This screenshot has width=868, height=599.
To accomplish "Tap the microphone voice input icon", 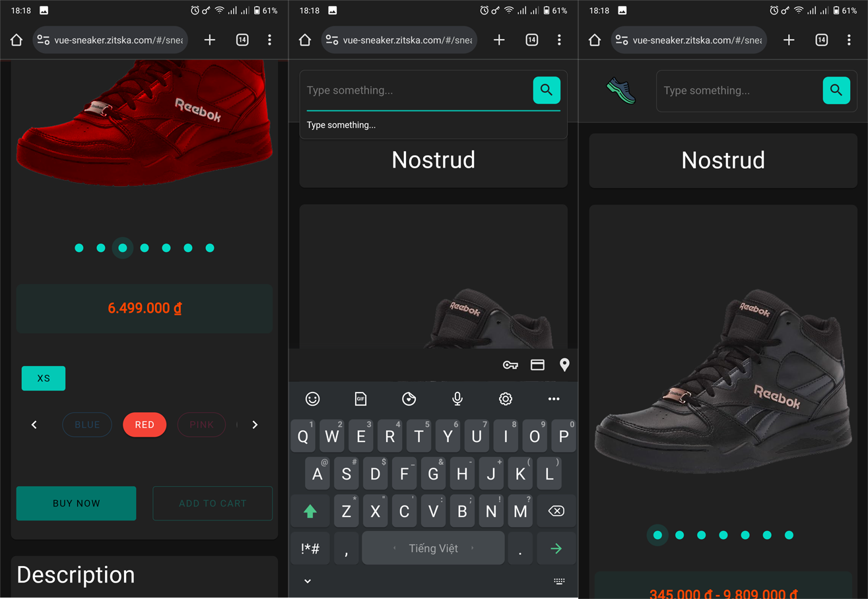I will (x=457, y=398).
